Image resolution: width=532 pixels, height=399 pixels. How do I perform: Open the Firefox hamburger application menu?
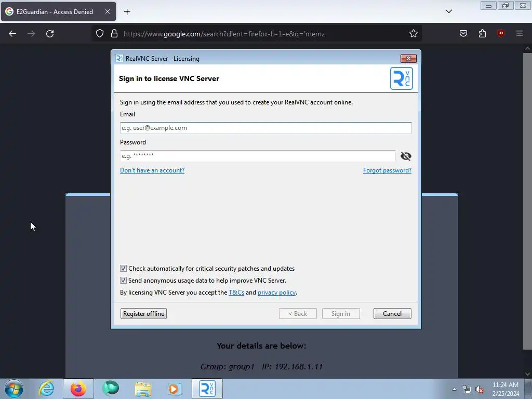520,33
